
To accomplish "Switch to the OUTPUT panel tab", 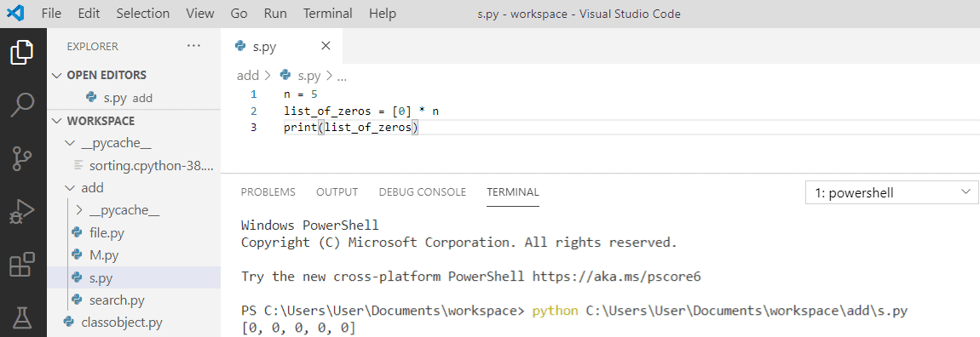I will 337,192.
